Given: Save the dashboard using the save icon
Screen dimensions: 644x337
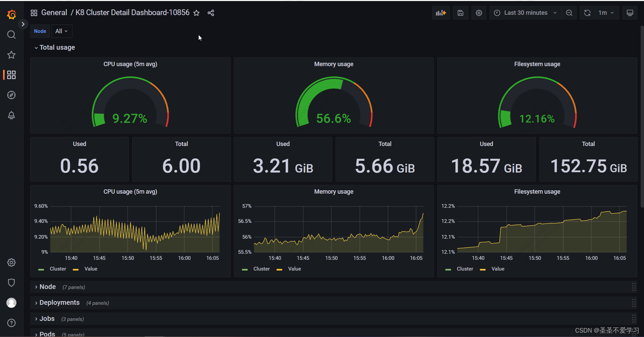Looking at the screenshot, I should (460, 13).
